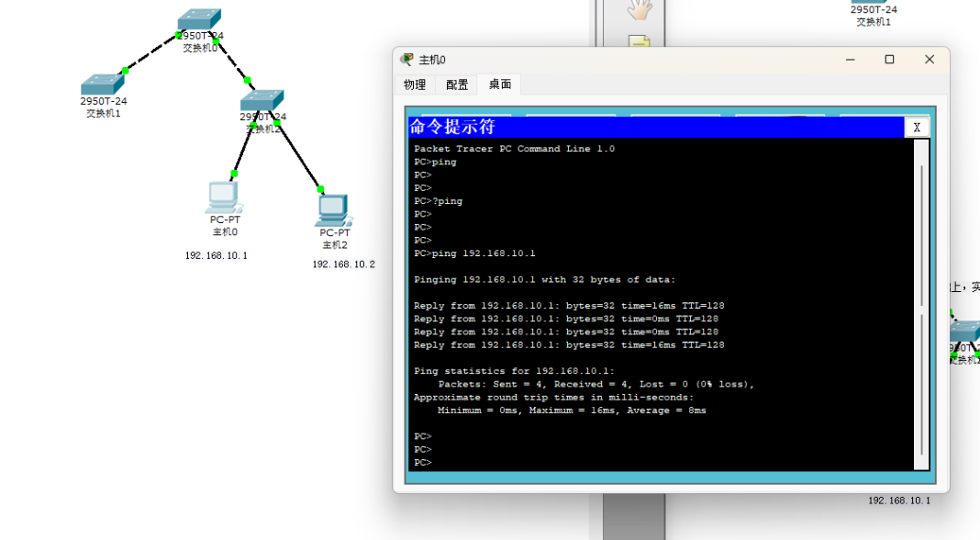Screen dimensions: 980x540
Task: Close the command prompt with the X button
Action: (917, 127)
